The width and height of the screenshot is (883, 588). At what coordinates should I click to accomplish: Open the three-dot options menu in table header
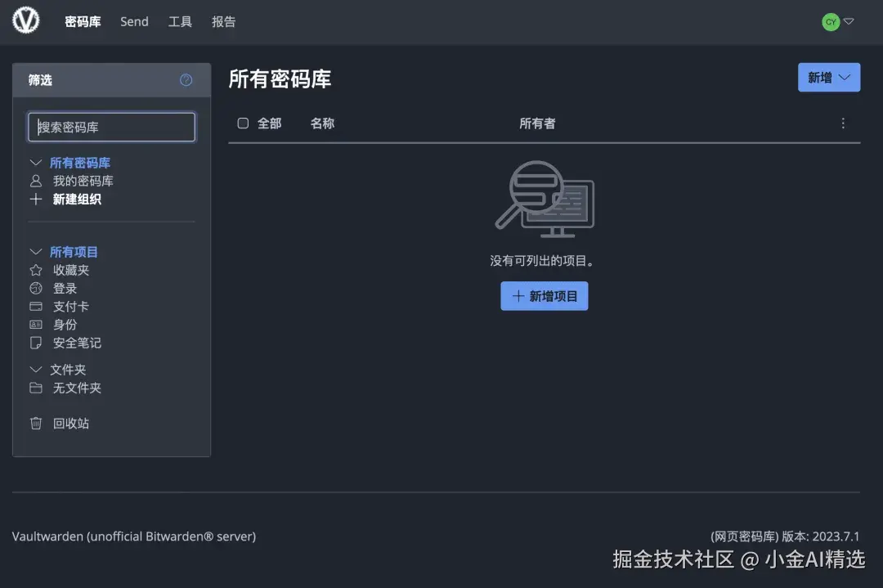[x=843, y=123]
